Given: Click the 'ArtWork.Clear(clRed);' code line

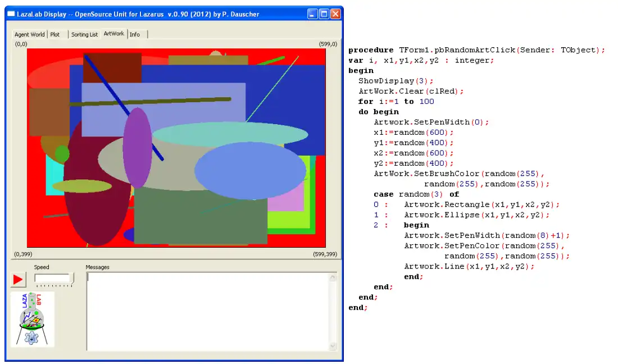Looking at the screenshot, I should [x=411, y=91].
